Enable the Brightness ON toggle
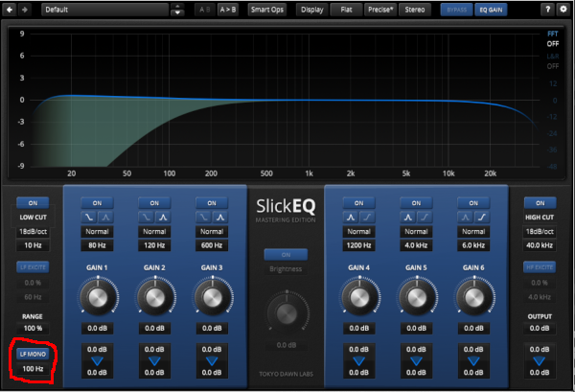575x392 pixels. [x=285, y=254]
